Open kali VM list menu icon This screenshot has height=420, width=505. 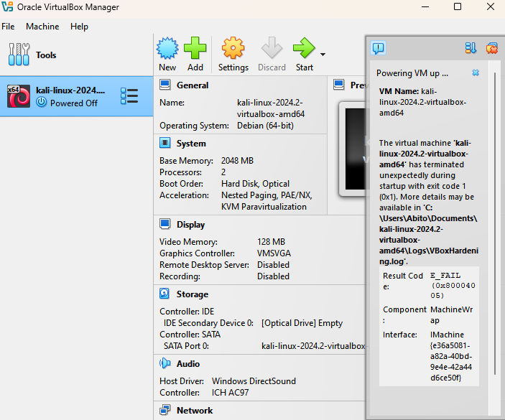coord(129,96)
